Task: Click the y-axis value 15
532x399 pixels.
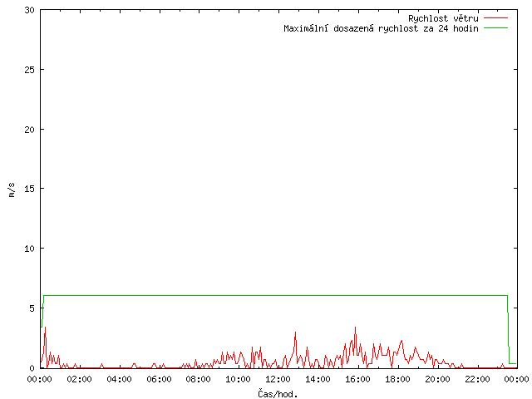Action: click(x=30, y=189)
